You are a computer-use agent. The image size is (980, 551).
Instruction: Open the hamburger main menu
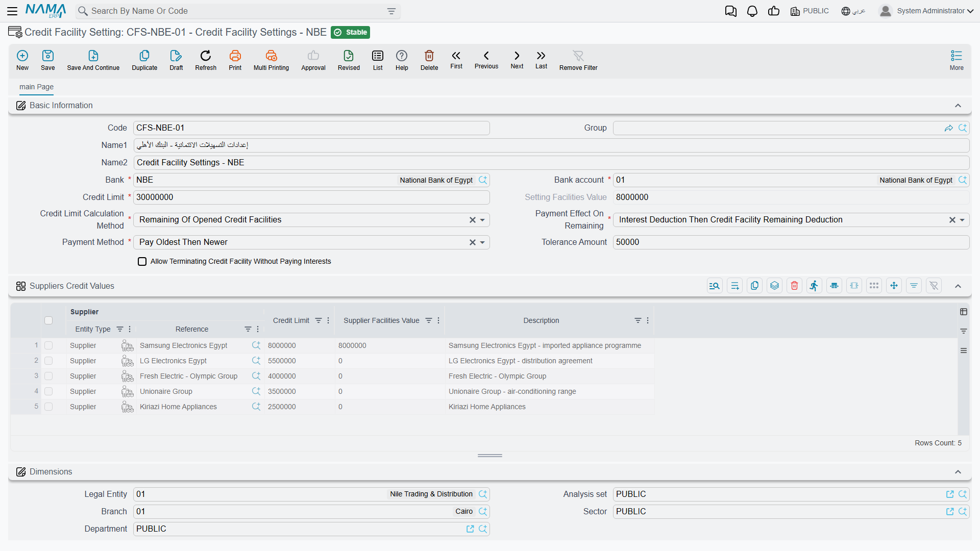pyautogui.click(x=12, y=11)
